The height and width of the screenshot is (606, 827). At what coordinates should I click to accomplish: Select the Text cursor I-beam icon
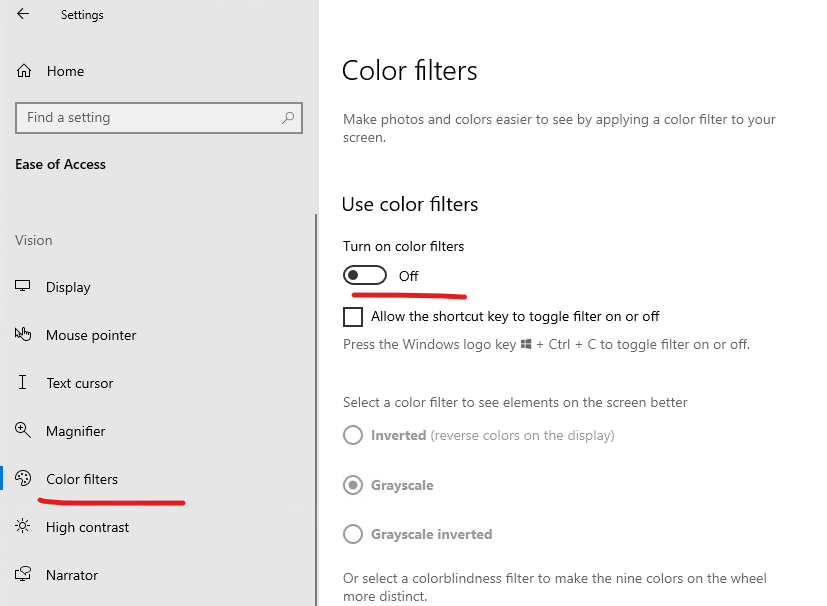click(22, 383)
